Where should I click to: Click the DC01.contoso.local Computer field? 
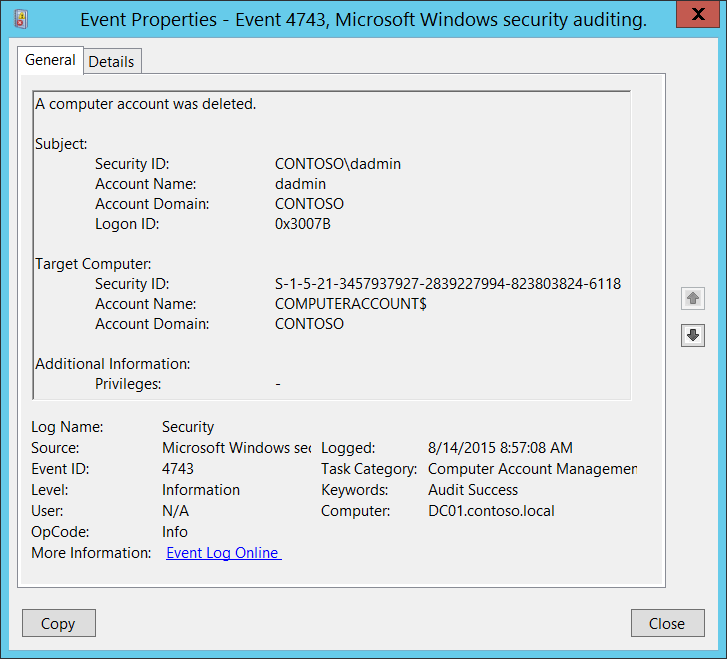[491, 511]
